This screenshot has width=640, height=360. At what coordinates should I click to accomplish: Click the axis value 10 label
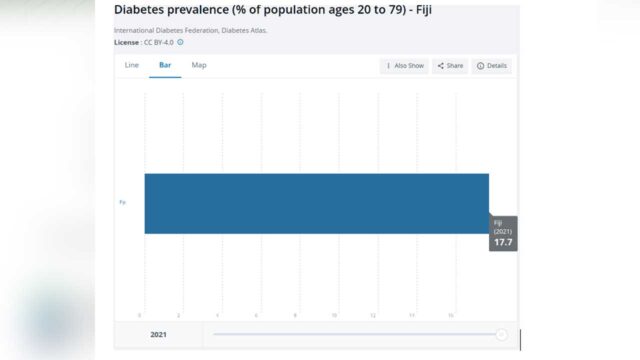click(x=334, y=316)
